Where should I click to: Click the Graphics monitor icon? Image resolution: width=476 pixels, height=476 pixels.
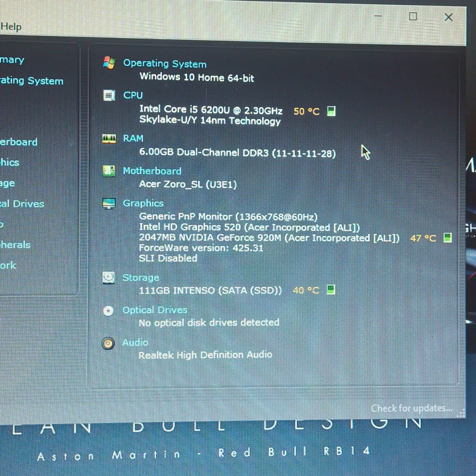[109, 203]
